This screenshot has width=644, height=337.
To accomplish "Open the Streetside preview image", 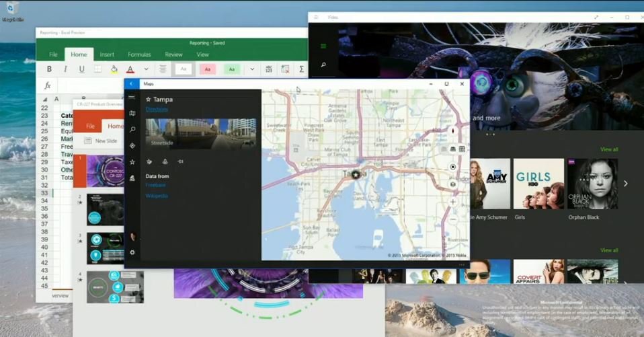I will (x=201, y=134).
